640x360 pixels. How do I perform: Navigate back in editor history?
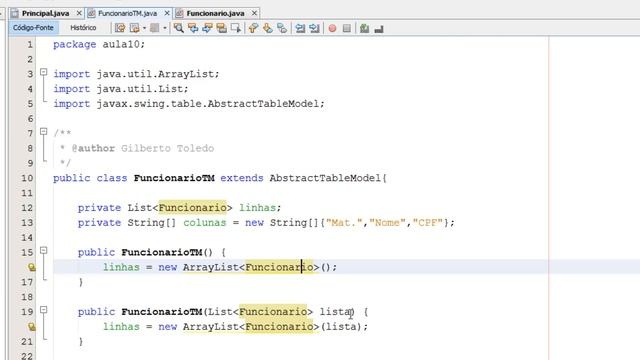click(134, 28)
